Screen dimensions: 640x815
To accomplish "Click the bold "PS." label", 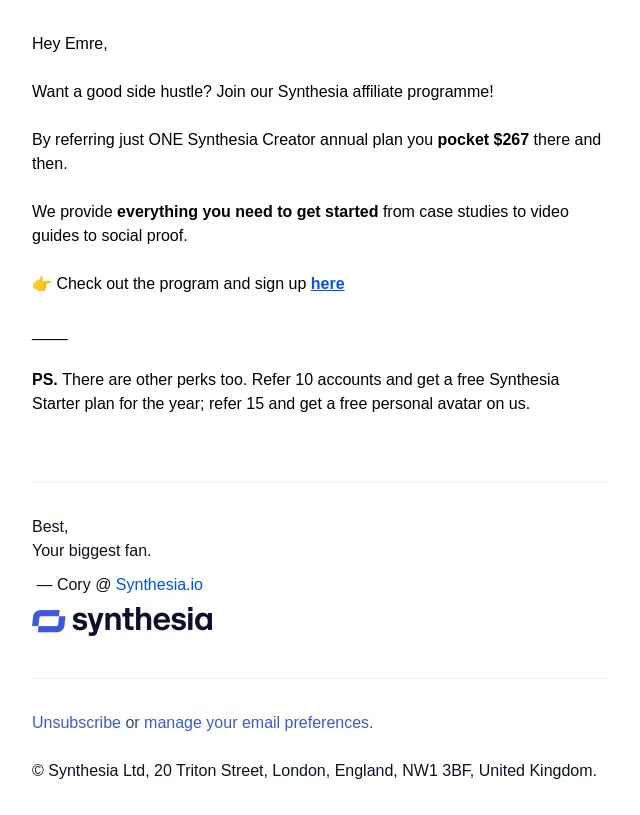I will [45, 379].
